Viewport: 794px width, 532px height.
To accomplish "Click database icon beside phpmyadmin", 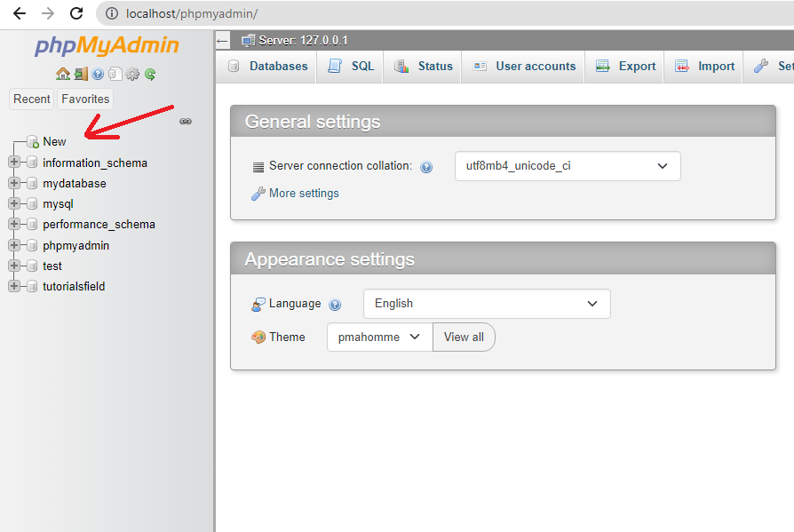I will (x=32, y=245).
